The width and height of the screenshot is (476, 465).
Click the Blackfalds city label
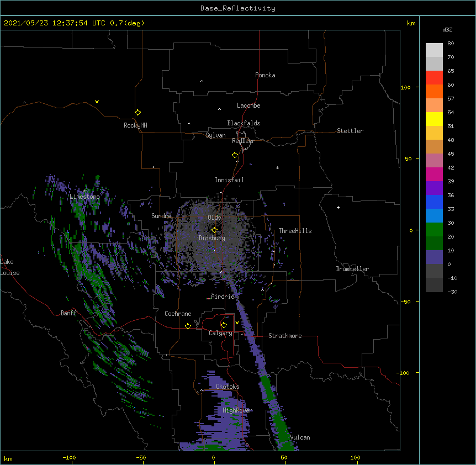tap(244, 123)
